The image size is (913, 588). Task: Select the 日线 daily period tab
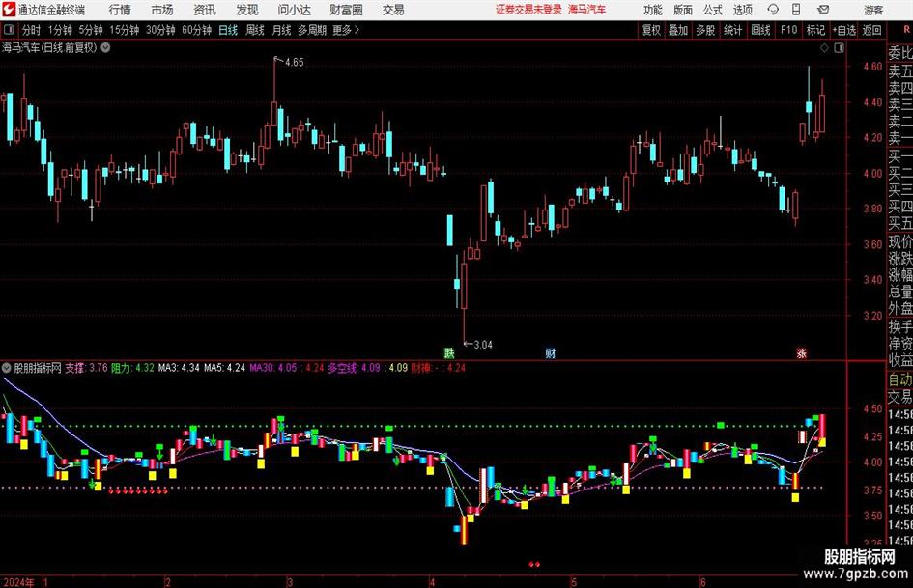(x=228, y=30)
